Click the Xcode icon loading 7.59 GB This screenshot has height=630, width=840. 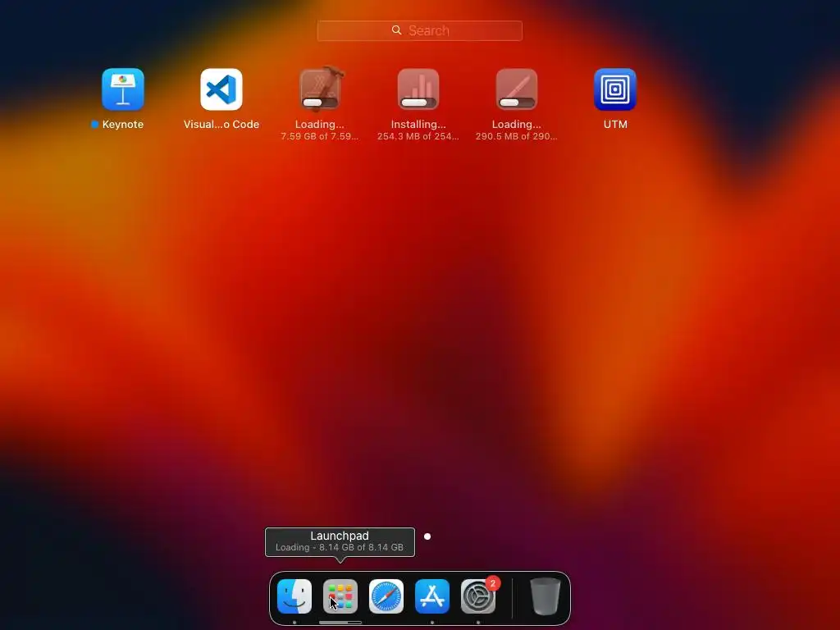point(320,89)
